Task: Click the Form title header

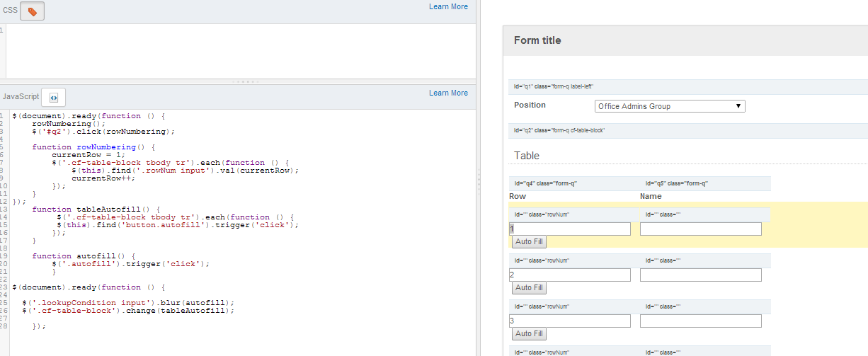Action: (x=537, y=40)
